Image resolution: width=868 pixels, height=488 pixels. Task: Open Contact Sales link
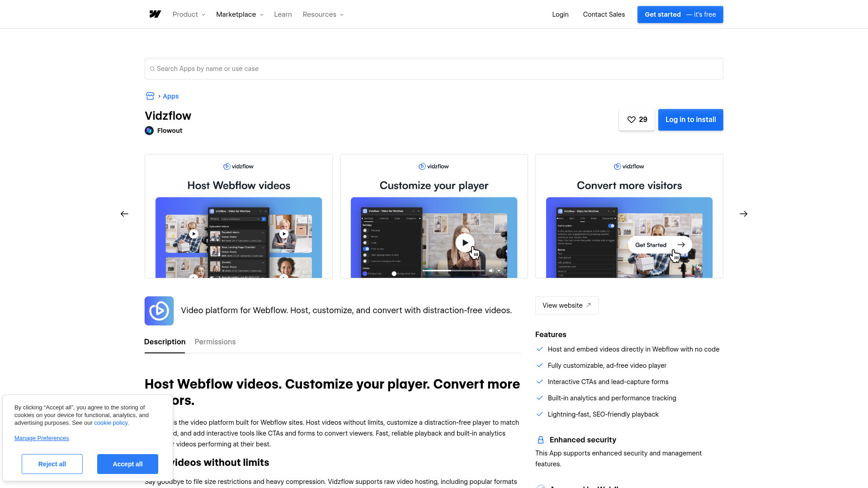[604, 14]
